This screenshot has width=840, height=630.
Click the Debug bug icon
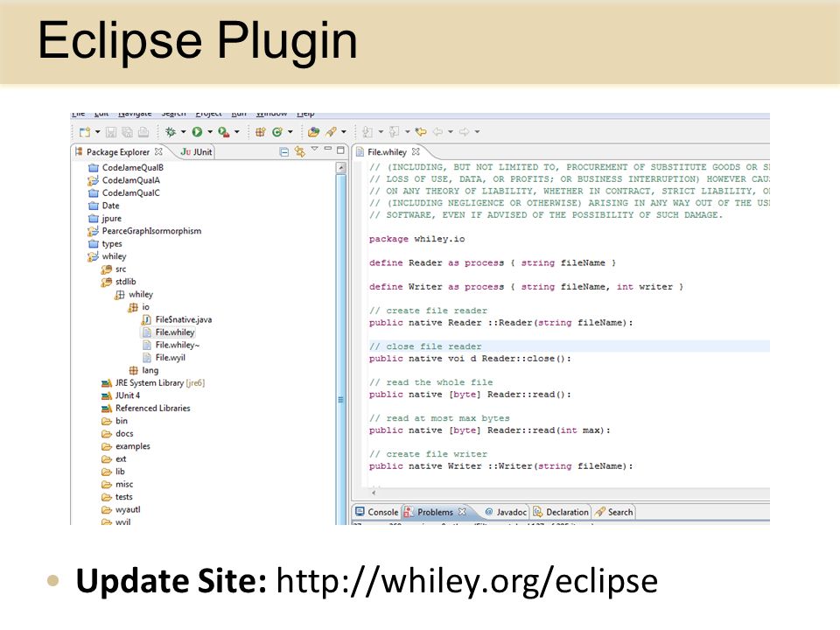171,132
